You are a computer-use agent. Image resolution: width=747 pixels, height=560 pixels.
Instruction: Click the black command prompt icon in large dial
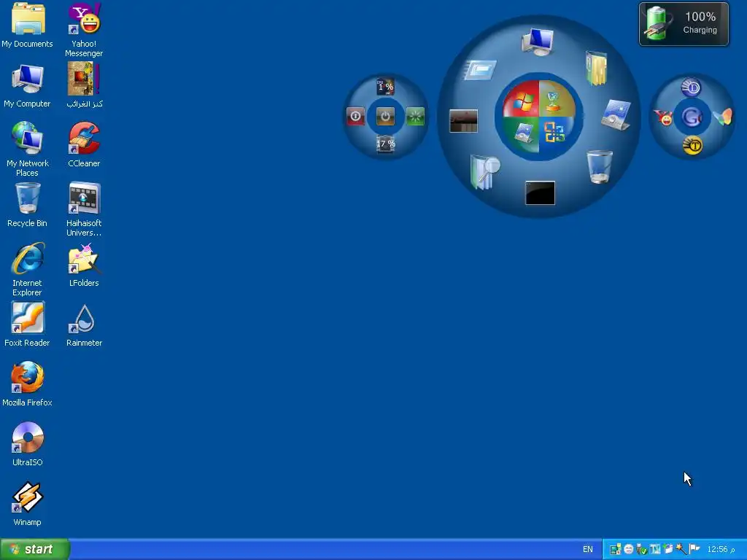point(540,192)
